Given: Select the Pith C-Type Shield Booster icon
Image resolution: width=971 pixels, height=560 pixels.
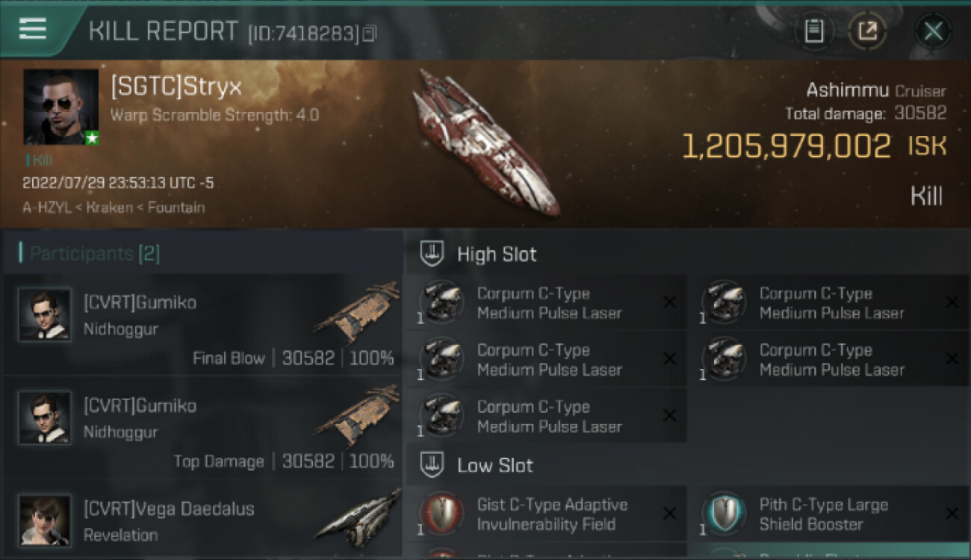Looking at the screenshot, I should click(723, 514).
